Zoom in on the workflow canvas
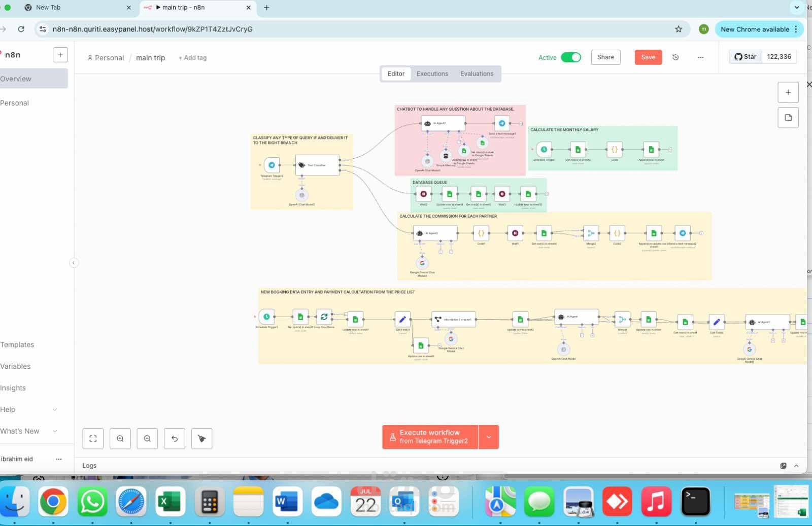The width and height of the screenshot is (812, 526). tap(120, 439)
